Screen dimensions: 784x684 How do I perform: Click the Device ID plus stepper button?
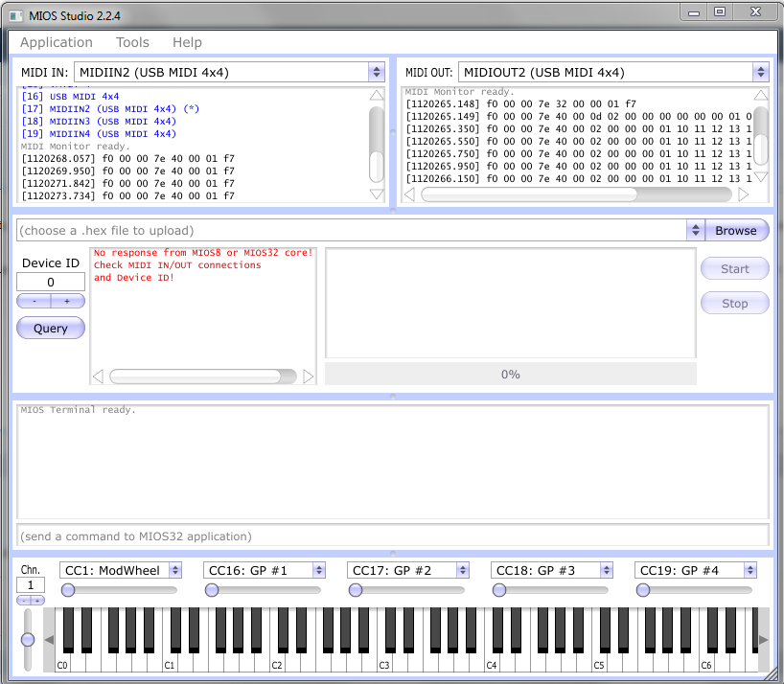(x=67, y=301)
